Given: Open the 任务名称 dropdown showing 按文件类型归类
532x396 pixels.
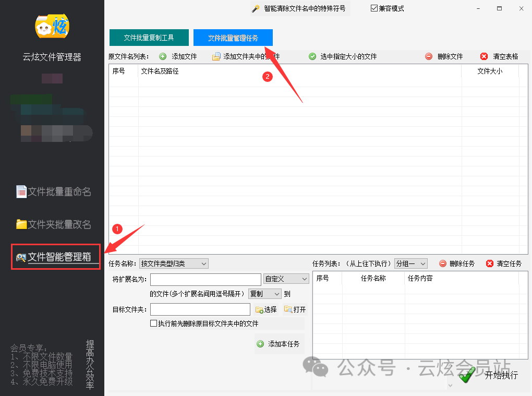Looking at the screenshot, I should click(174, 263).
